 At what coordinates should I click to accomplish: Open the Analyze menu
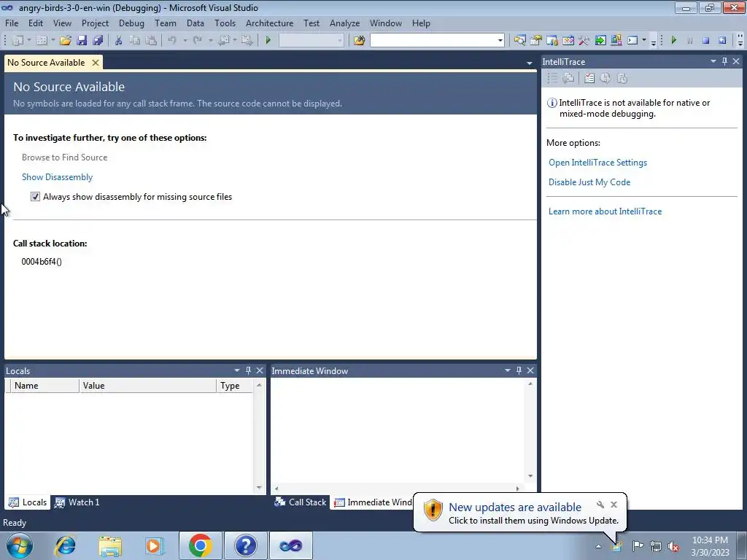point(344,23)
